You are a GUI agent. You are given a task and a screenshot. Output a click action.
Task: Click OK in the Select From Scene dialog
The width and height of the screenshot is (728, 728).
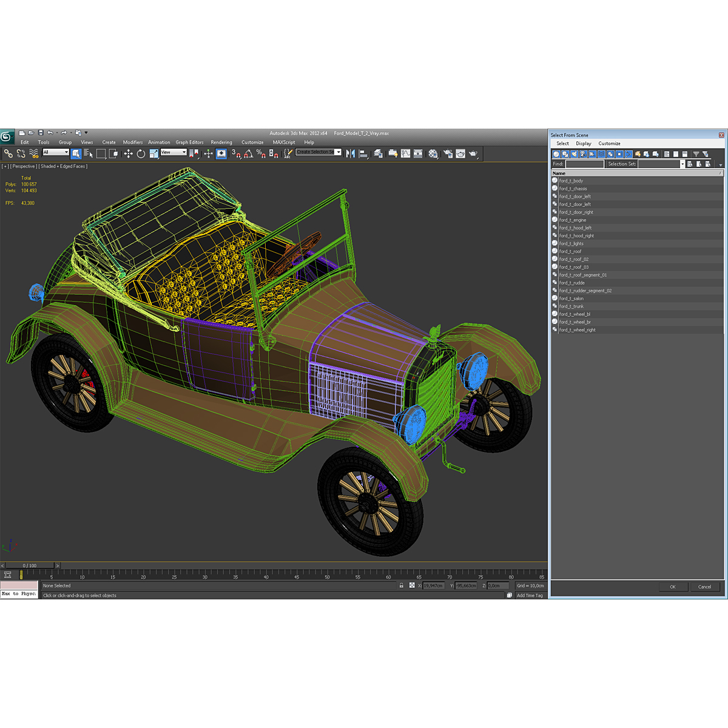point(673,587)
